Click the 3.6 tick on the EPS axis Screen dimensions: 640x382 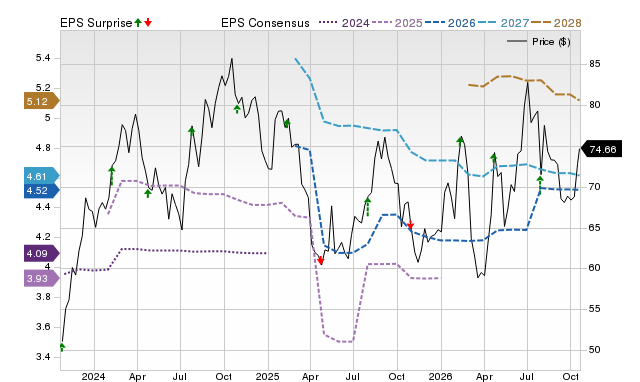click(x=43, y=327)
